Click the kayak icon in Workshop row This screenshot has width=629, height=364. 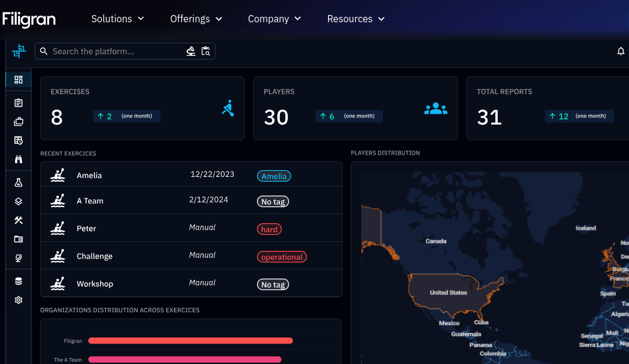pos(58,283)
